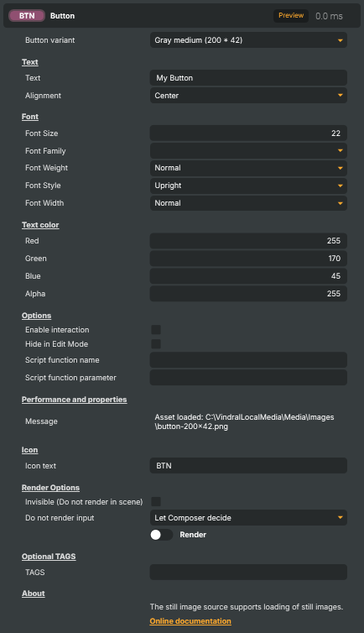Open the empty Font Family dropdown
This screenshot has height=633, width=364.
(248, 151)
